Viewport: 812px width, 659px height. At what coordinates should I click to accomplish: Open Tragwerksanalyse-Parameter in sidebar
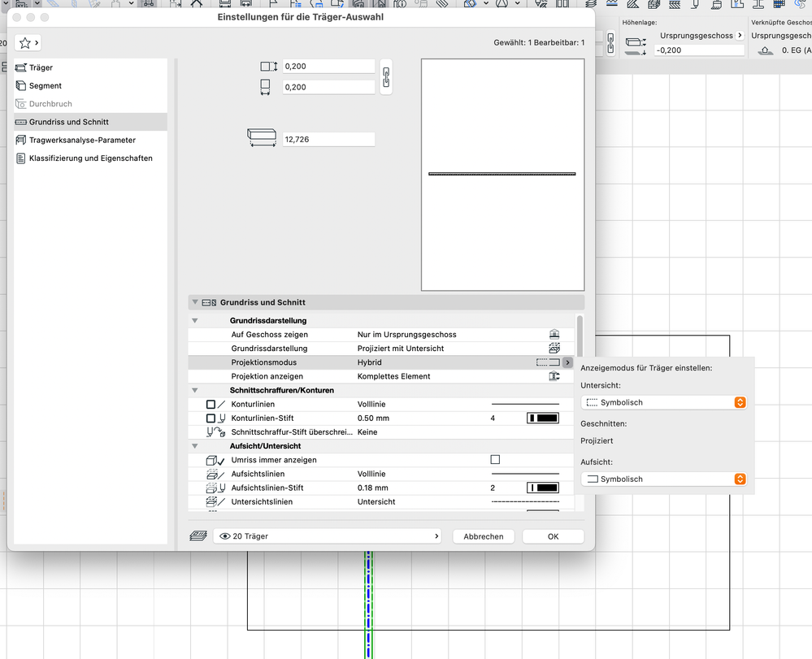90,140
